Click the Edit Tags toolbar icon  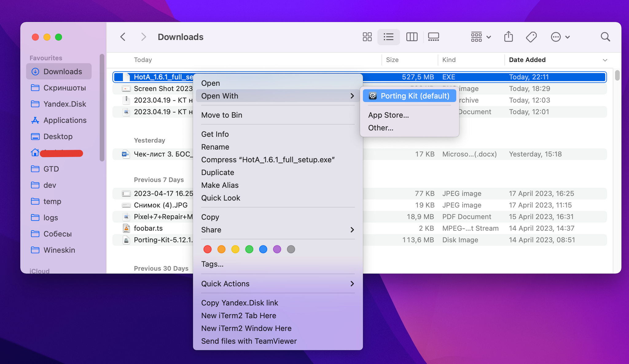[x=531, y=37]
